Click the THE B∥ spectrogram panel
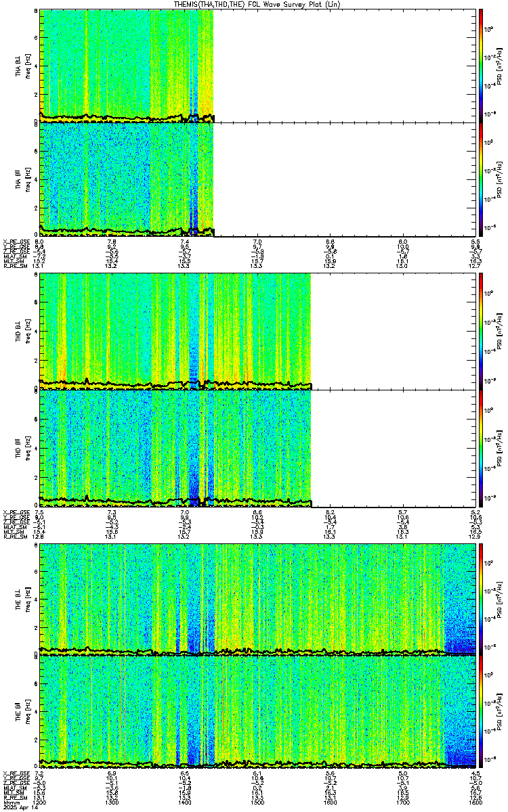This screenshot has height=812, width=508. 258,710
